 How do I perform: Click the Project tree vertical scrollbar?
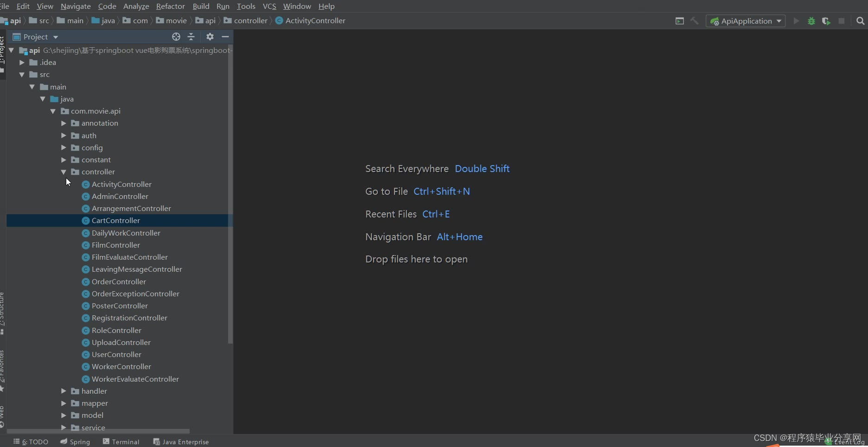(230, 195)
